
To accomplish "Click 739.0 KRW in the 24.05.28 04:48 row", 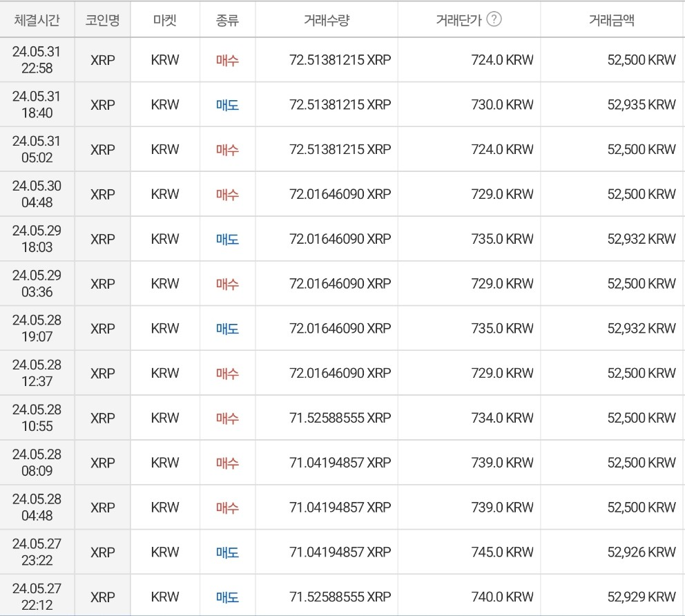I will 503,507.
